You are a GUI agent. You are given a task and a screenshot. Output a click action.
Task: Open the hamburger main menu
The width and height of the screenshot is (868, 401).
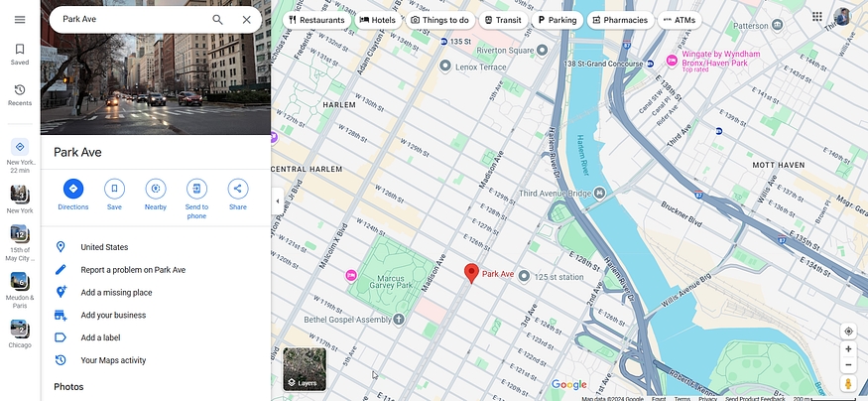(x=20, y=20)
